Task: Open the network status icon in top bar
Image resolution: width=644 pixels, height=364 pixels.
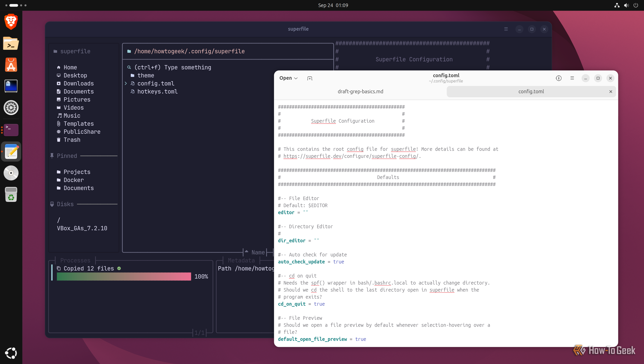Action: click(x=617, y=5)
